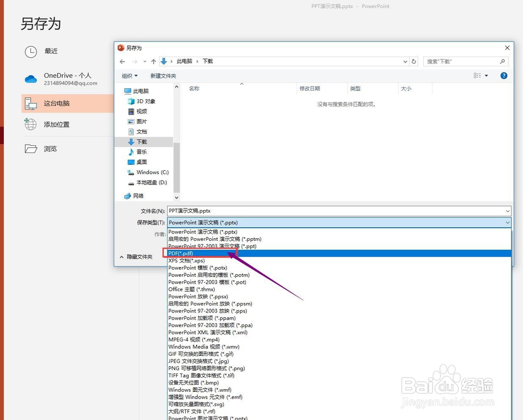Click 此电脑 in the address breadcrumb
Screen dimensions: 523x420
185,61
